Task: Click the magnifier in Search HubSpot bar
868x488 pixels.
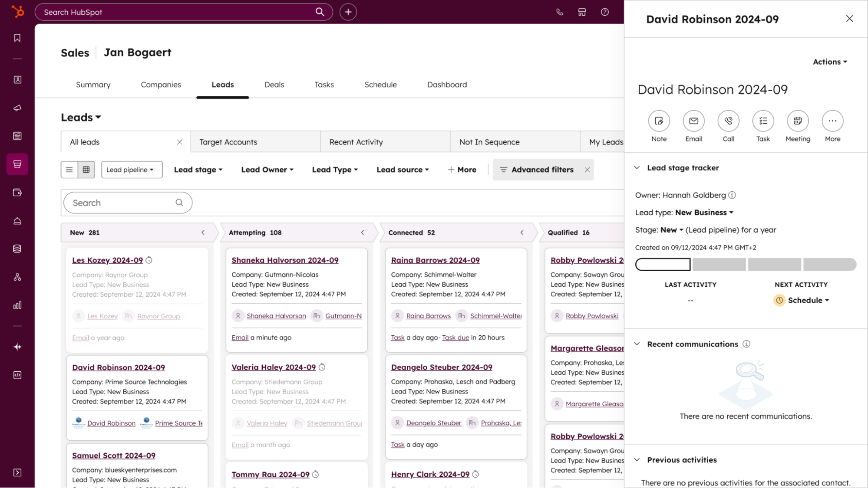Action: [320, 12]
